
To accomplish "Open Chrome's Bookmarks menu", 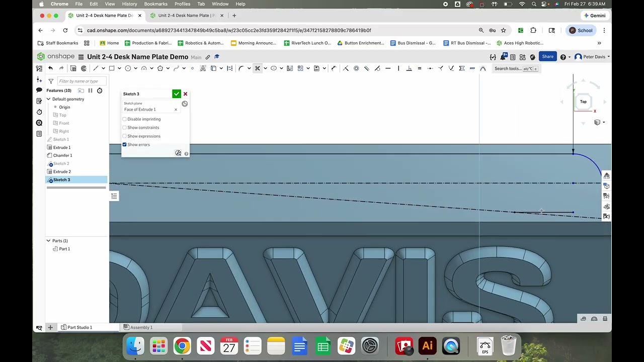I will pyautogui.click(x=155, y=4).
